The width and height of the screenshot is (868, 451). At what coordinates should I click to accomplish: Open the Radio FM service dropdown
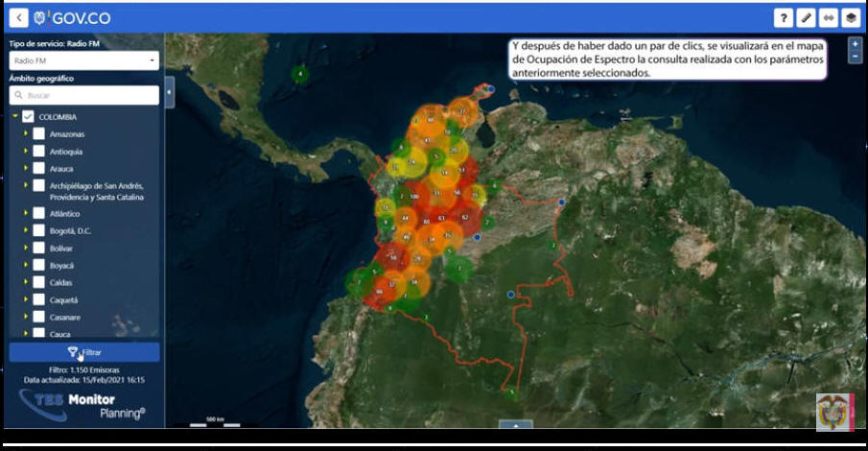(83, 60)
